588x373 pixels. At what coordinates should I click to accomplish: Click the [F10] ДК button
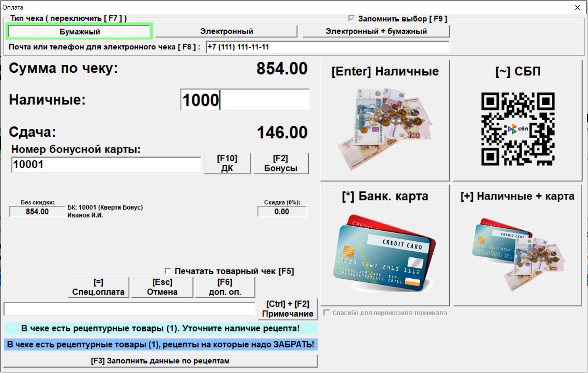point(227,163)
